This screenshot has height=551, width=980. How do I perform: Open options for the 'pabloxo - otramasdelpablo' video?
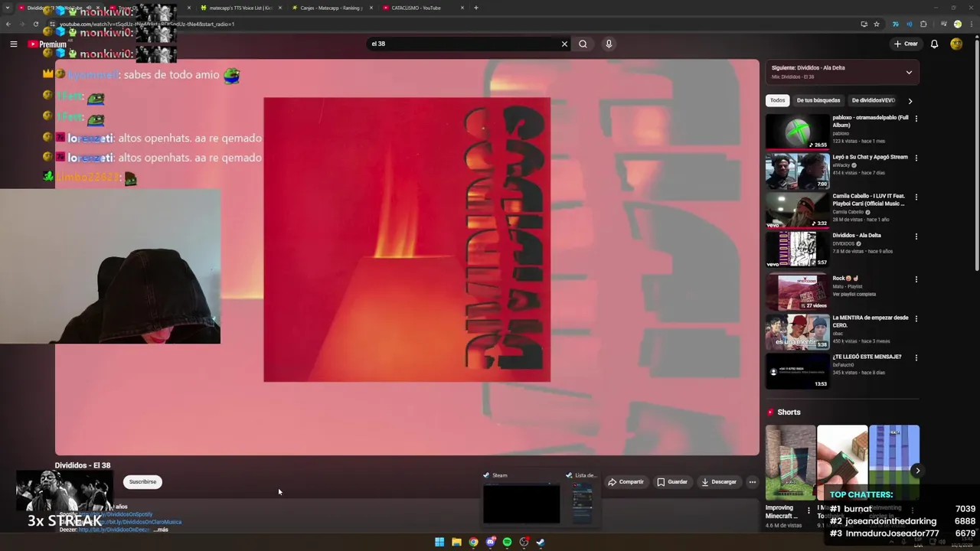916,119
